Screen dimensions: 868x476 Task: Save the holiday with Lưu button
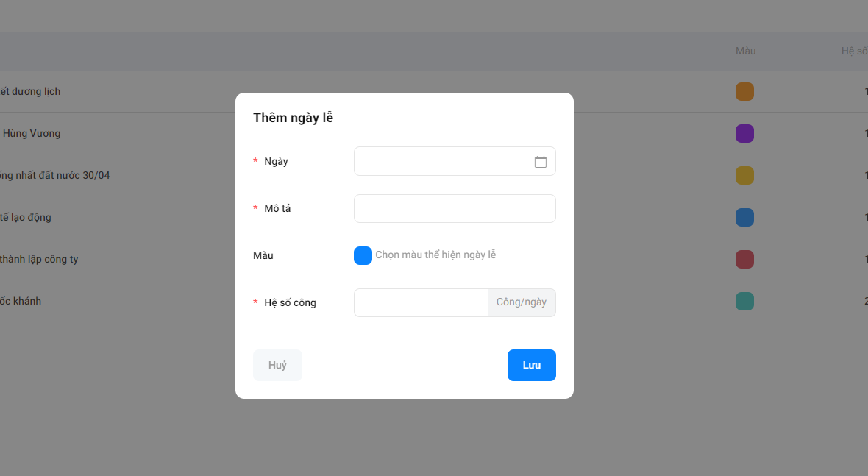coord(531,366)
